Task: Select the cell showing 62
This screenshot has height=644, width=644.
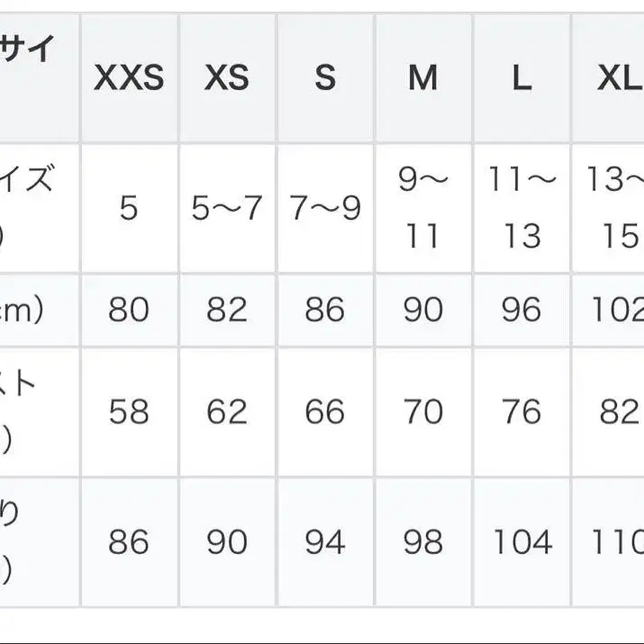Action: click(226, 412)
